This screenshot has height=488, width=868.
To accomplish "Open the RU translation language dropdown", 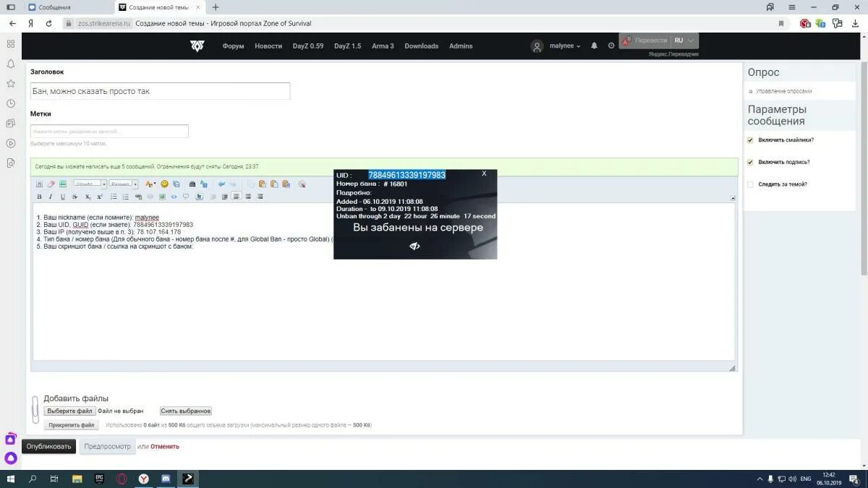I will point(684,40).
